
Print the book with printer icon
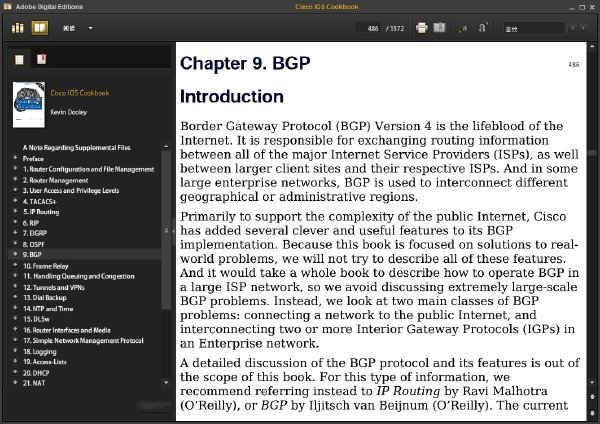[421, 28]
